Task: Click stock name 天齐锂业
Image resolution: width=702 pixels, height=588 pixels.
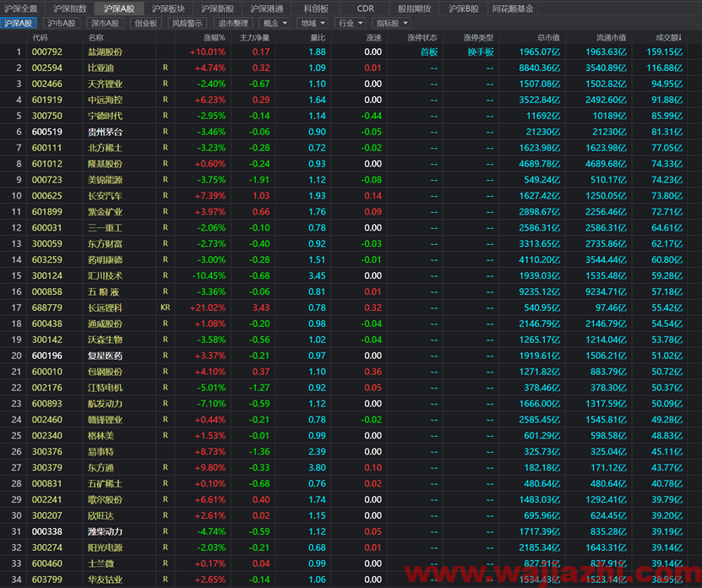Action: point(106,84)
